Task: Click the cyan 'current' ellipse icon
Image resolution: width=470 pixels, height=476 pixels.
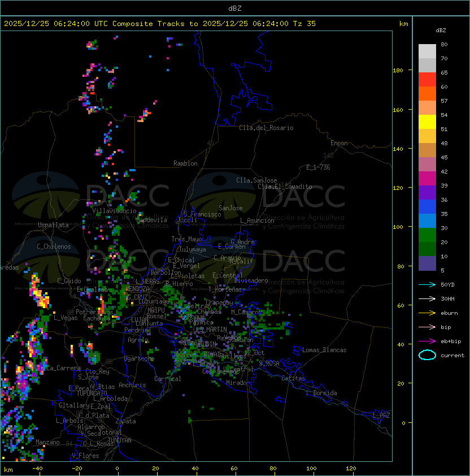Action: [x=427, y=355]
